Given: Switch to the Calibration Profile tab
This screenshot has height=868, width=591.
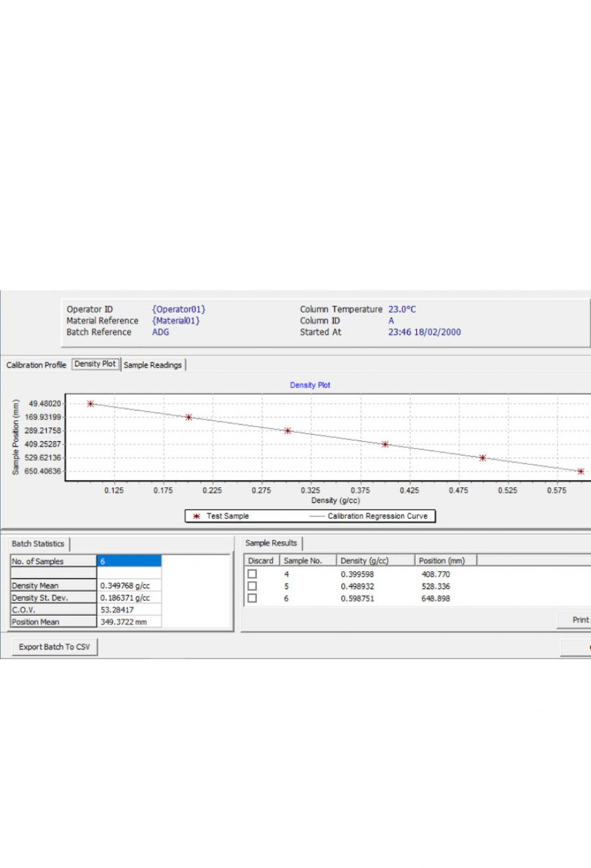Looking at the screenshot, I should 36,365.
